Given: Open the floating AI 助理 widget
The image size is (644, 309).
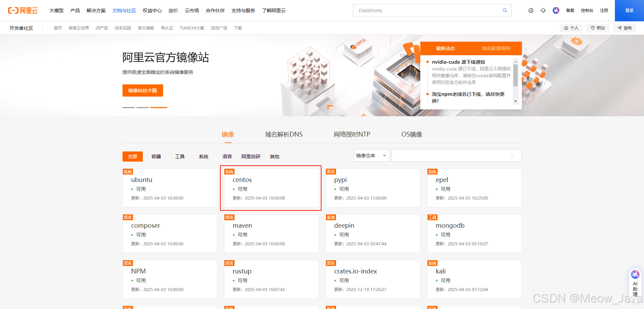Looking at the screenshot, I should [635, 284].
